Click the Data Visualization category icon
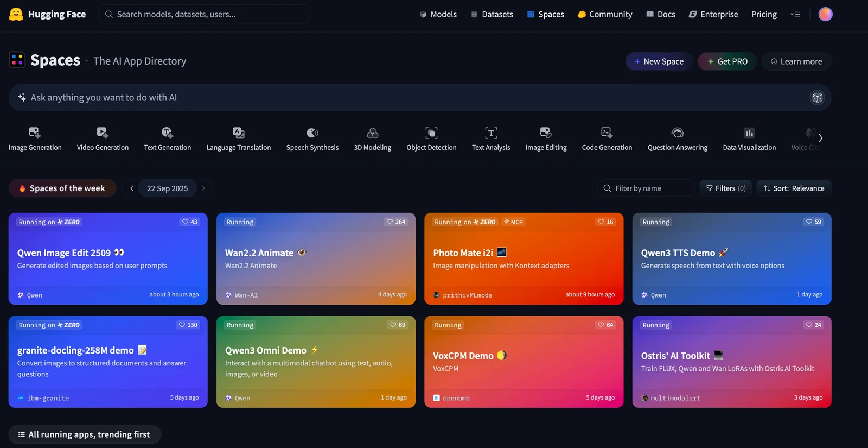The width and height of the screenshot is (868, 448). (x=749, y=133)
